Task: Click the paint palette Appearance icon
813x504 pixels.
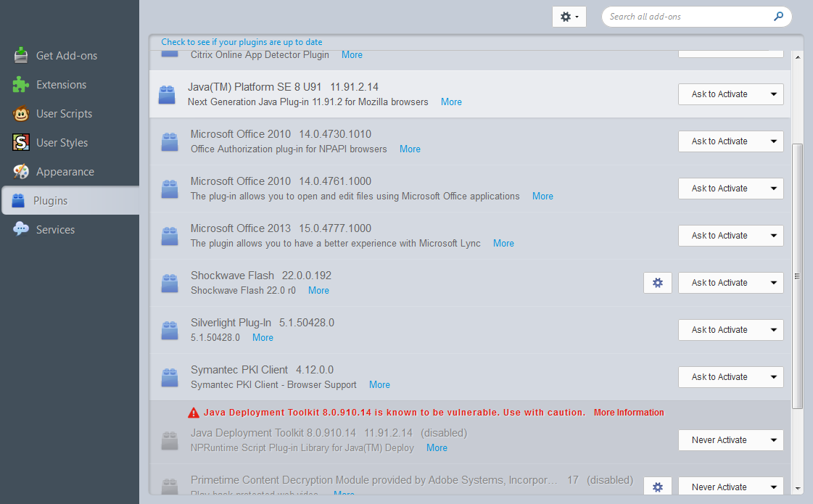Action: [21, 171]
